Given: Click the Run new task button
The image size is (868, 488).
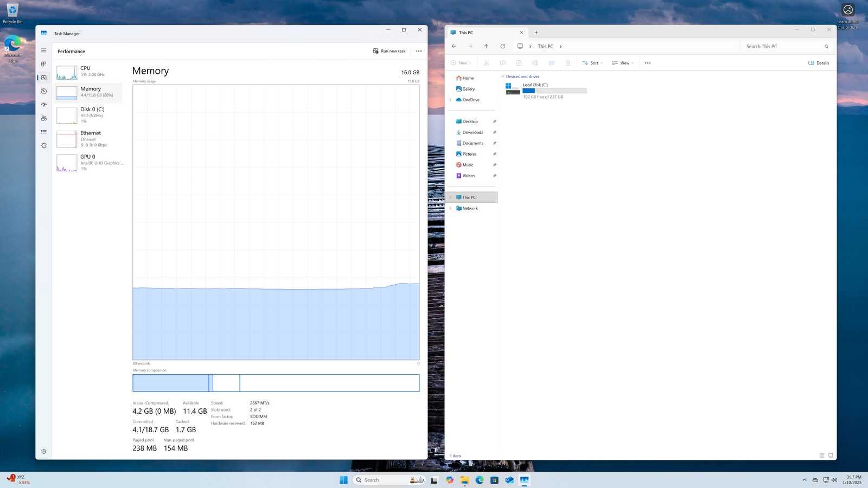Looking at the screenshot, I should [x=390, y=51].
